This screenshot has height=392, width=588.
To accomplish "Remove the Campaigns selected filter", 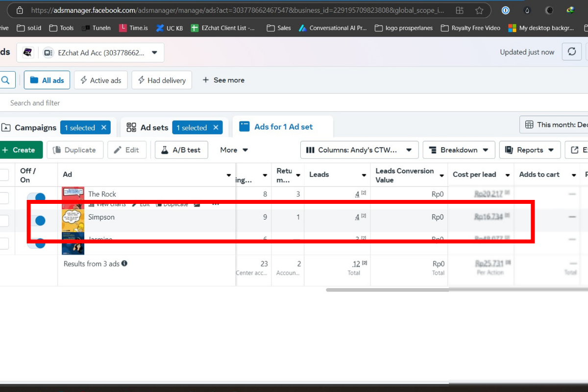I will click(x=104, y=127).
